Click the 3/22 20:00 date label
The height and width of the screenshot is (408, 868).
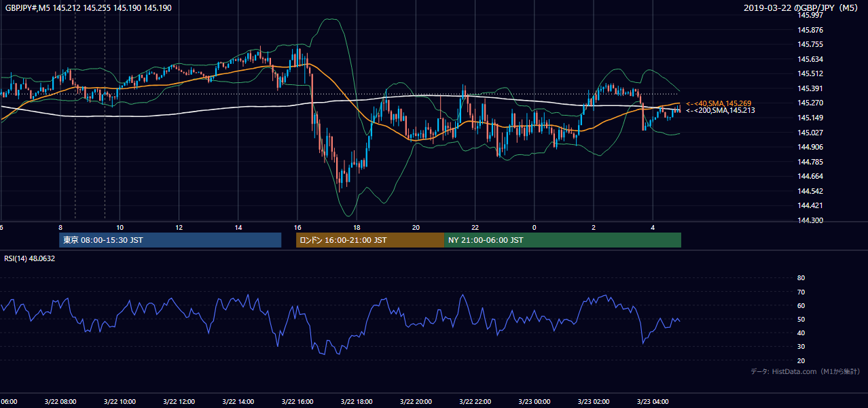coord(416,401)
